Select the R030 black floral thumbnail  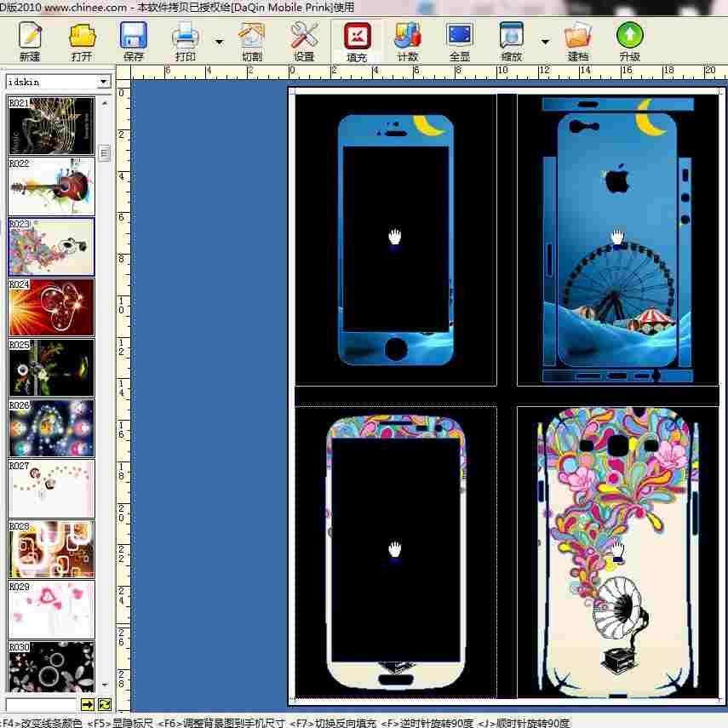51,667
